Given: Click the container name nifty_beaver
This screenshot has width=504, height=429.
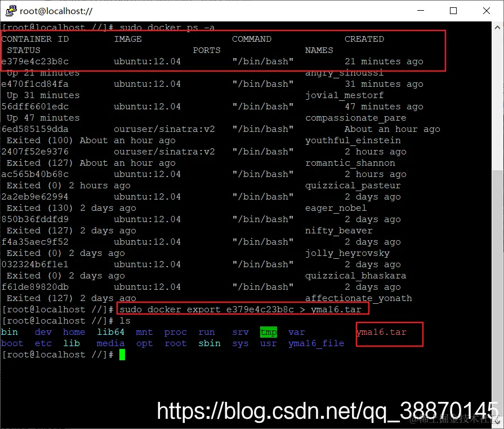Looking at the screenshot, I should pyautogui.click(x=338, y=231).
